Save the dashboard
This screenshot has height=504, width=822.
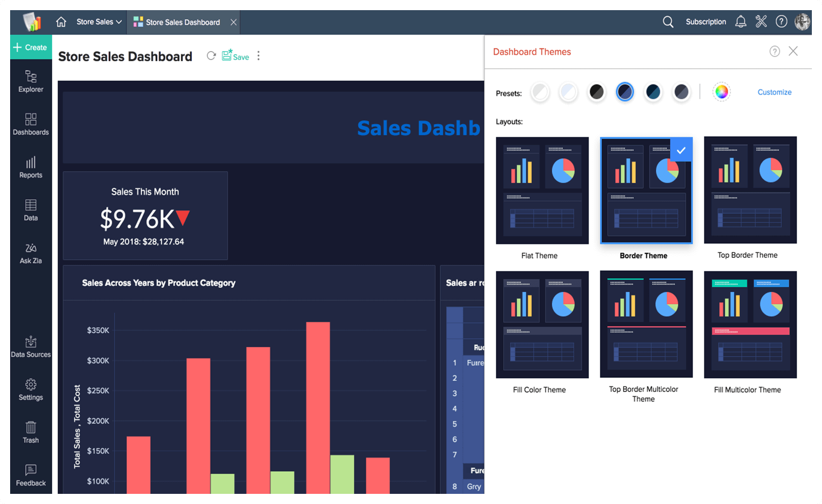tap(235, 56)
